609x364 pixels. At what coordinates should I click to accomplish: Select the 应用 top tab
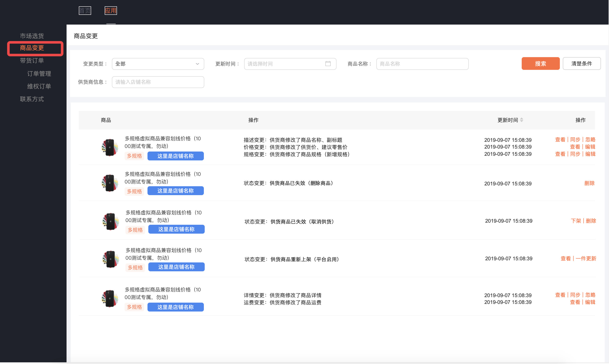(x=110, y=11)
